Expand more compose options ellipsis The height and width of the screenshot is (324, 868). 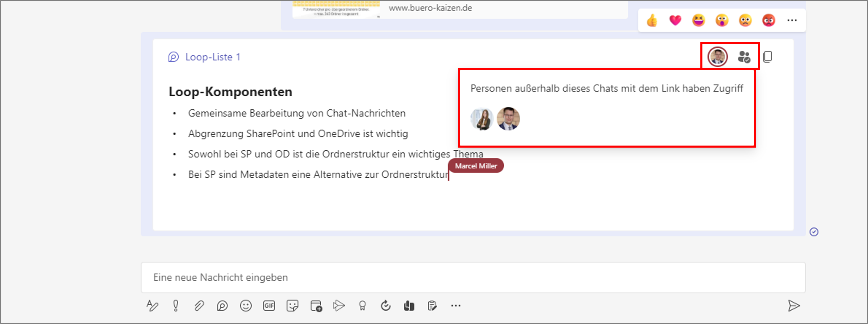click(x=456, y=306)
